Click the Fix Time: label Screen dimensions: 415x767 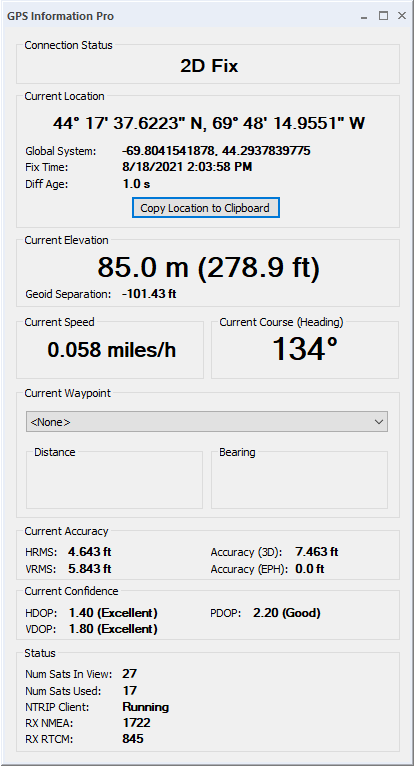coord(46,167)
